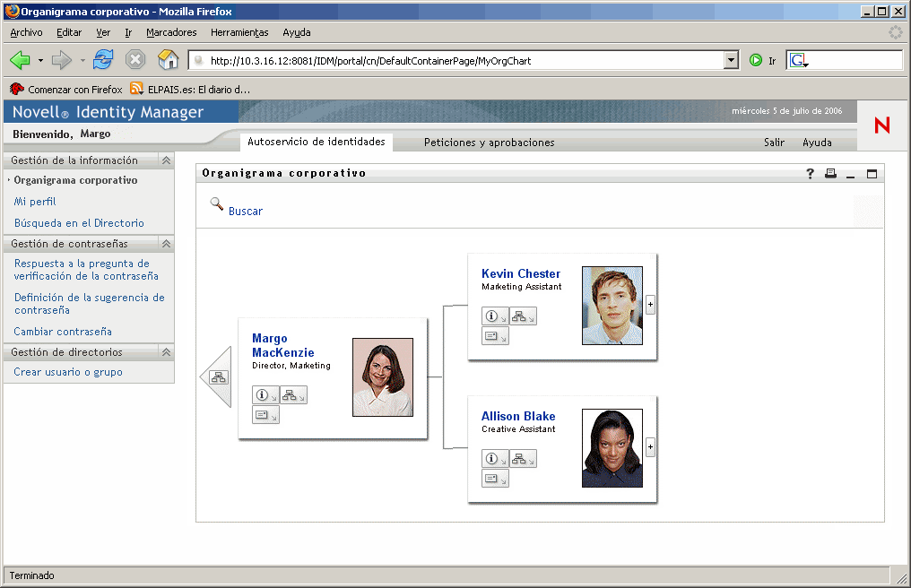Click Kevin Chester's email icon

[495, 336]
